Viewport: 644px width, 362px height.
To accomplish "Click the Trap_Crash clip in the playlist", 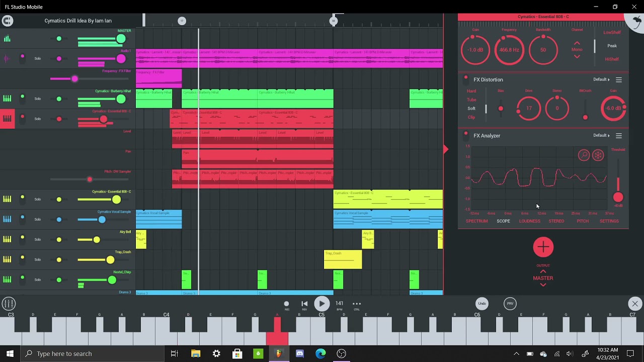I will click(343, 259).
